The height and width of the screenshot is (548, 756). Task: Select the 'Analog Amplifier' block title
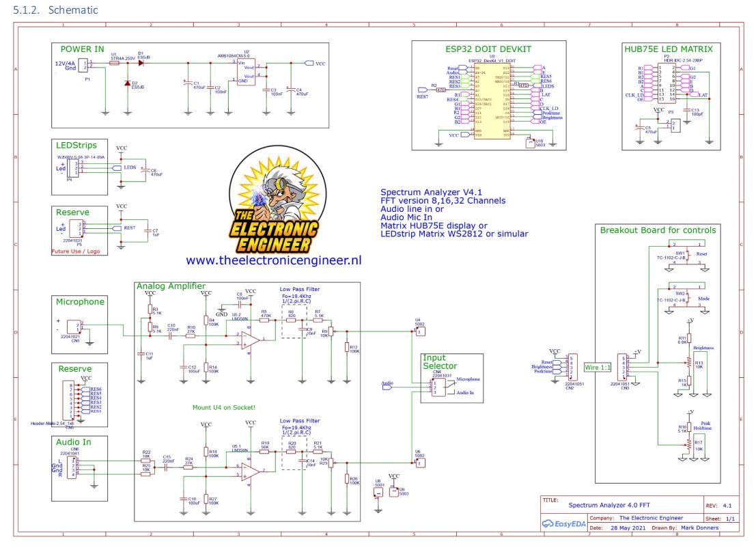coord(171,286)
